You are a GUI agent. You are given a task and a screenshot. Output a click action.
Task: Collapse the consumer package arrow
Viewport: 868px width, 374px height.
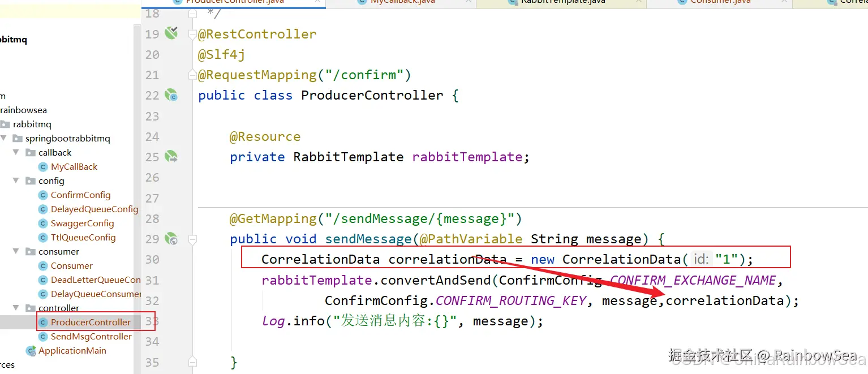(x=17, y=252)
